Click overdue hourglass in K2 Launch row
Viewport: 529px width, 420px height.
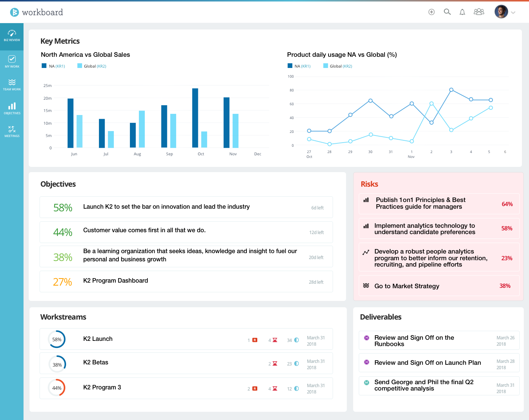click(275, 340)
